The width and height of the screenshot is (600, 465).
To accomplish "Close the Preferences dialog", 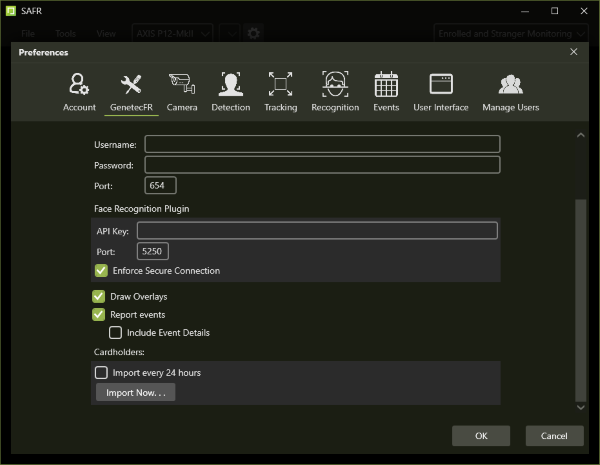I will point(573,52).
